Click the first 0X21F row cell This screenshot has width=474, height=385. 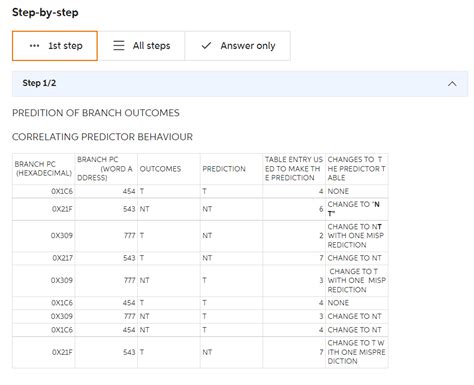pyautogui.click(x=43, y=209)
